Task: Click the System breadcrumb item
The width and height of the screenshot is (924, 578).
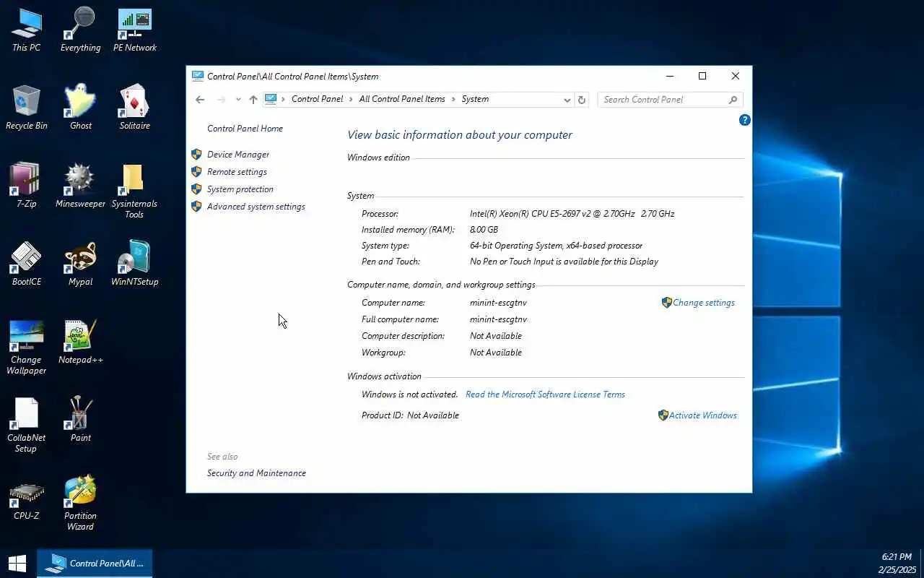Action: pyautogui.click(x=475, y=100)
